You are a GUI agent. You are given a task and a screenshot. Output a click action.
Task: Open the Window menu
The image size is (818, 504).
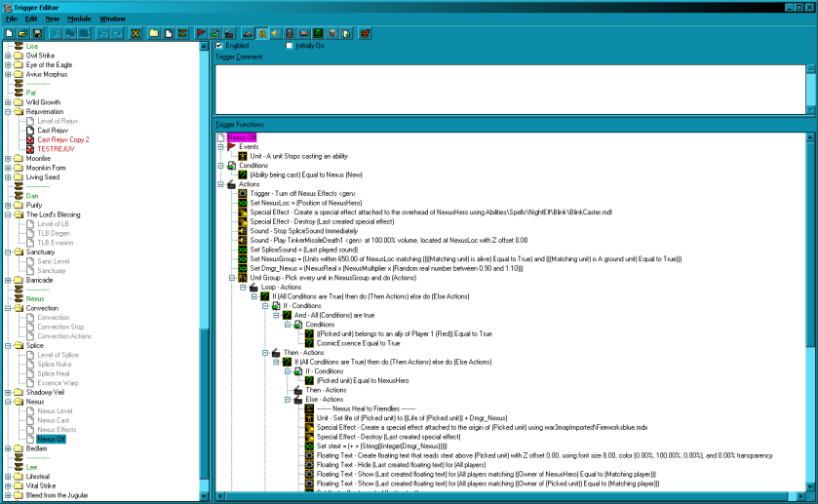point(112,19)
